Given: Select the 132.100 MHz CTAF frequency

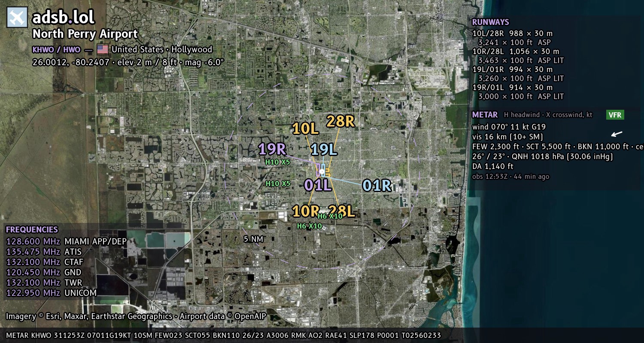Looking at the screenshot, I should pyautogui.click(x=45, y=262).
